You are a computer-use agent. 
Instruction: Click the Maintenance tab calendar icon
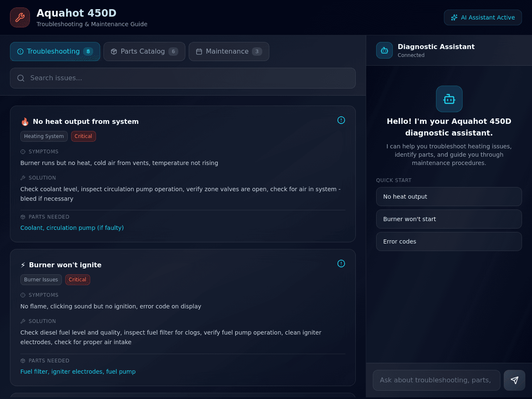coord(199,52)
